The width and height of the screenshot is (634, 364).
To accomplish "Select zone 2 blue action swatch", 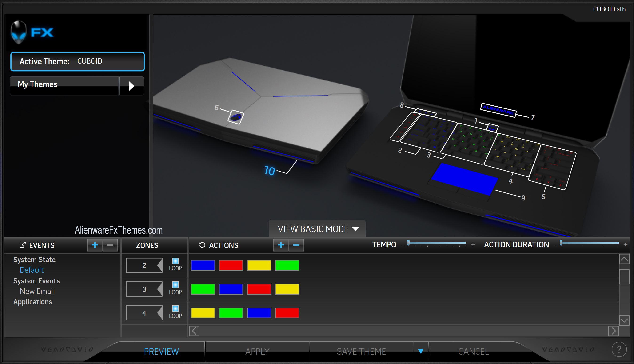I will click(x=203, y=265).
